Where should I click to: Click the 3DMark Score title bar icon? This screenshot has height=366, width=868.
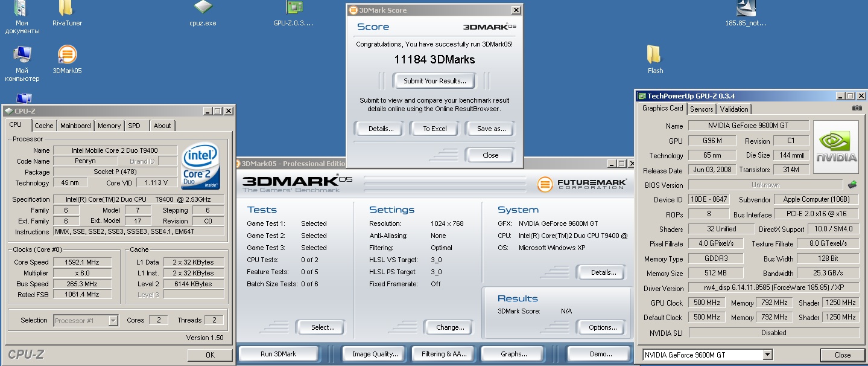coord(353,10)
